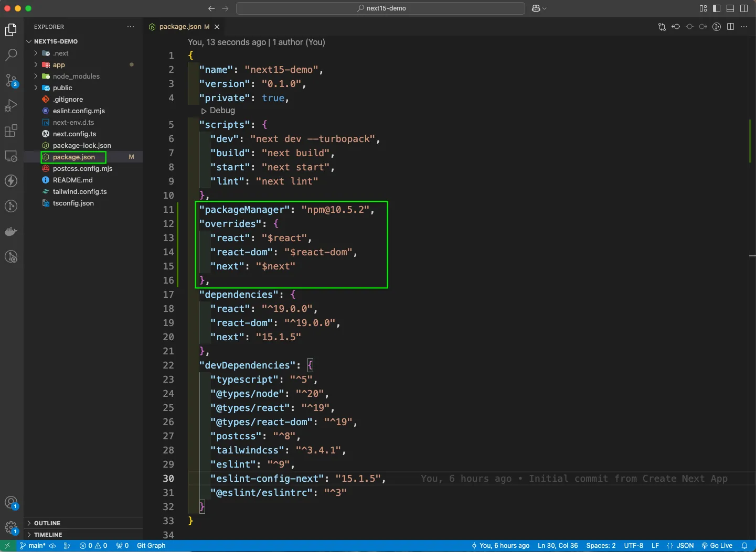Click the remote window icon in the status bar
This screenshot has height=552, width=756.
(7, 546)
